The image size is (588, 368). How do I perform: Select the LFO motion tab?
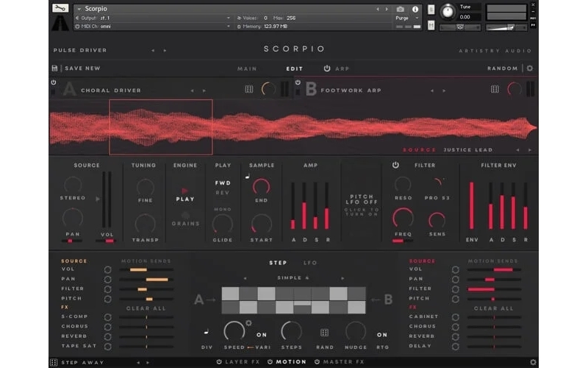310,263
